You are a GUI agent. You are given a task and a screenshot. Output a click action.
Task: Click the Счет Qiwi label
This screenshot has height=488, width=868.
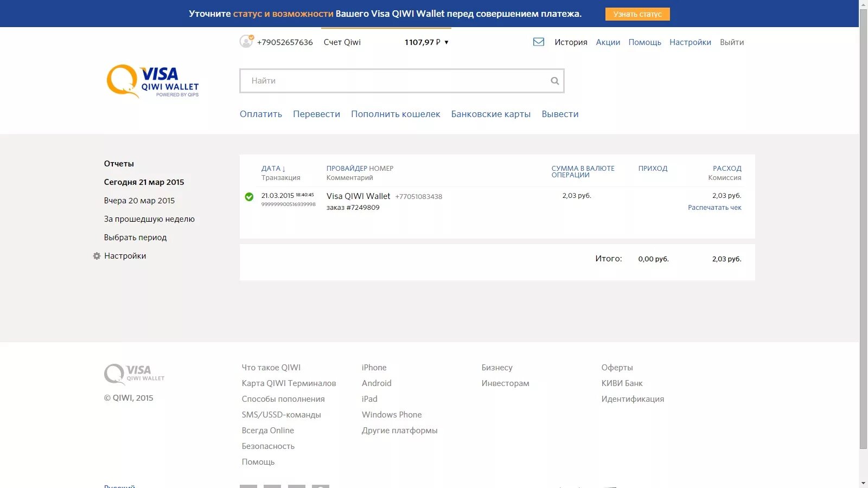[342, 42]
